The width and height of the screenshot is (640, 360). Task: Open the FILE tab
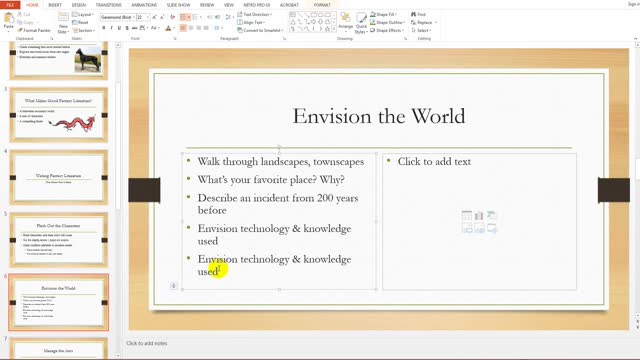(x=10, y=5)
